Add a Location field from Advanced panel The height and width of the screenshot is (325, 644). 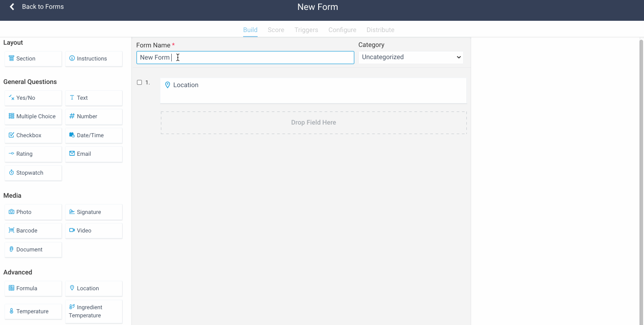pyautogui.click(x=94, y=288)
